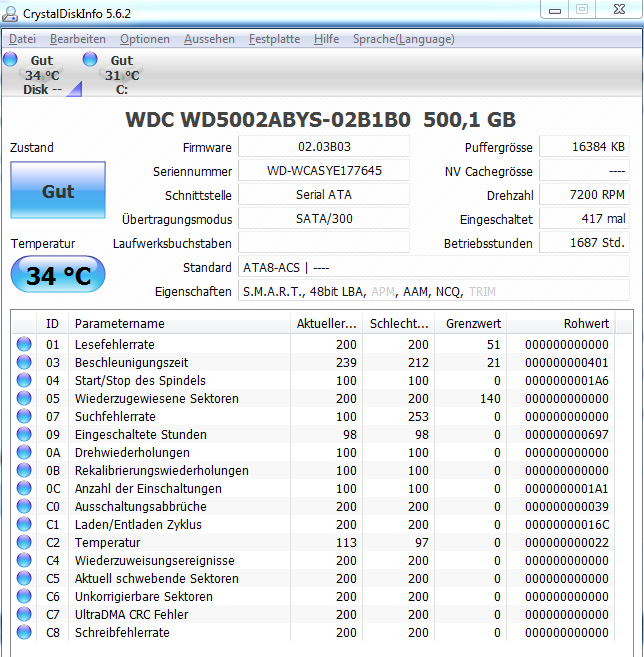Click the Betriebsstunden value 1687 Std.
644x657 pixels.
coord(585,242)
